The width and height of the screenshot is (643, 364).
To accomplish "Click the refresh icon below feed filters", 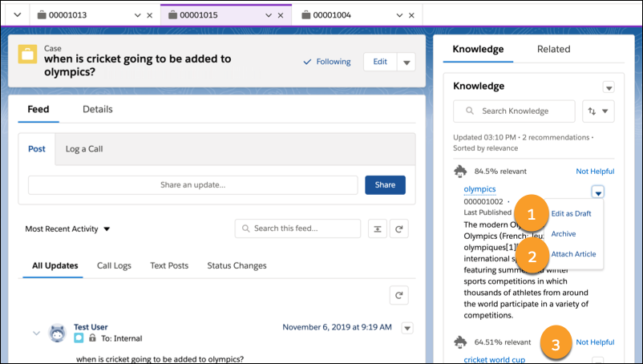I will pos(398,295).
